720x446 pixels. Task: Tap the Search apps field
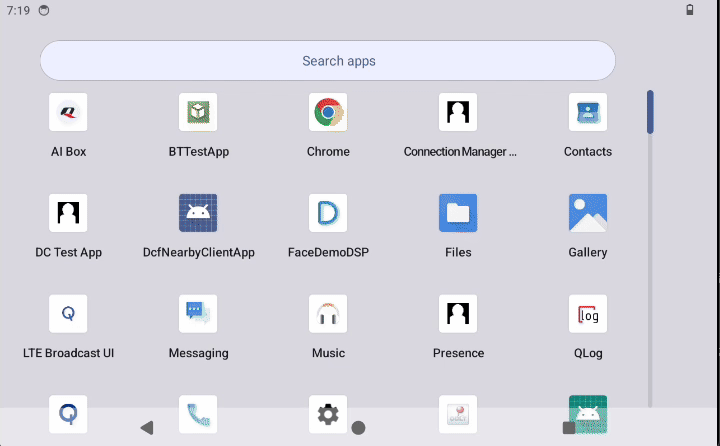328,61
